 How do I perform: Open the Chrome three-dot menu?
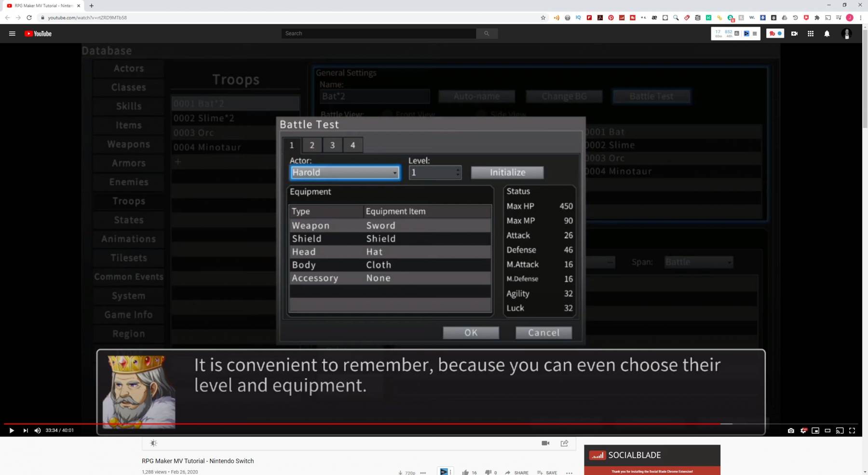(861, 17)
